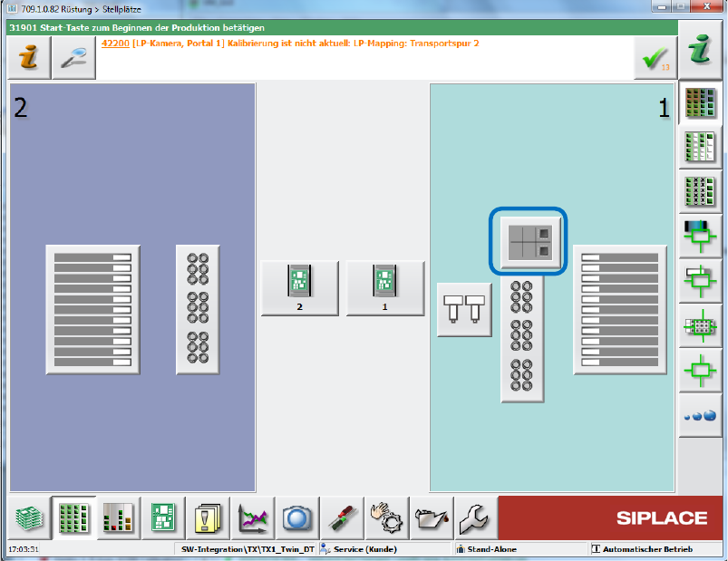Click the orange info icon in message bar
Image resolution: width=728 pixels, height=561 pixels.
pos(29,57)
